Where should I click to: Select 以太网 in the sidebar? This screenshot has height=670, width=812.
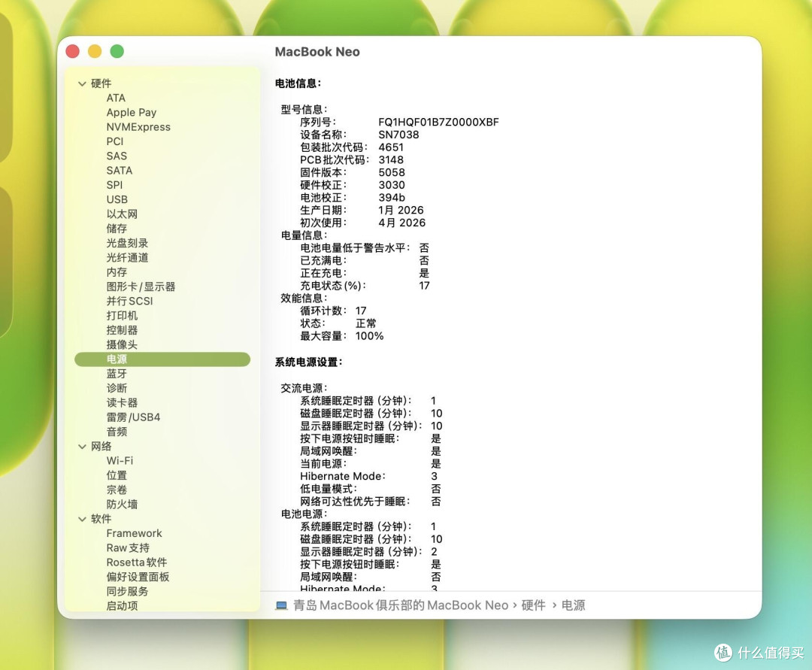(x=122, y=214)
